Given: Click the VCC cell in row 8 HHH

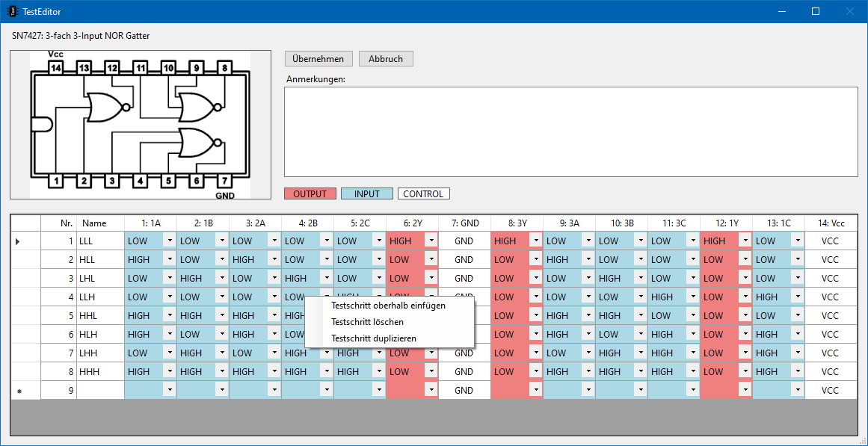Looking at the screenshot, I should (x=831, y=372).
